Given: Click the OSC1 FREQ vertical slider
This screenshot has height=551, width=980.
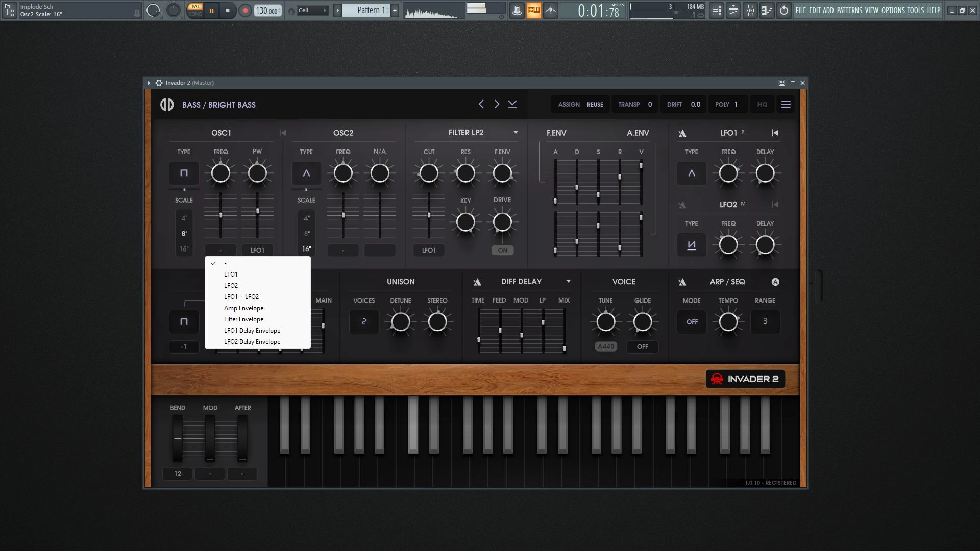Looking at the screenshot, I should coord(220,215).
